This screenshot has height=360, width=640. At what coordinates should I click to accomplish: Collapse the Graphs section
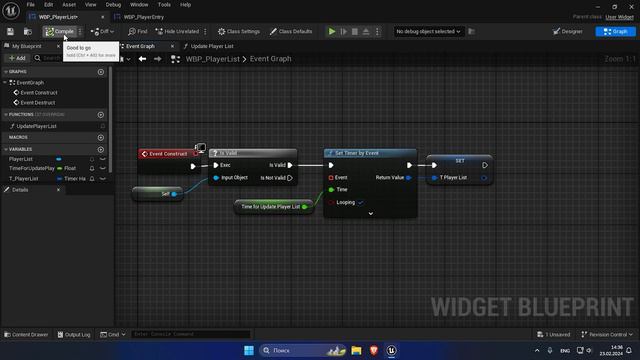[x=6, y=71]
